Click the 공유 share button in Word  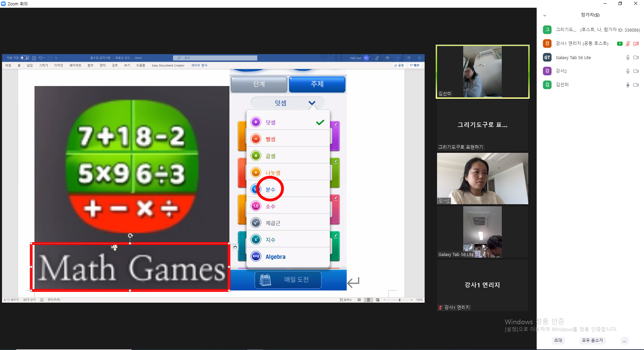click(x=399, y=65)
